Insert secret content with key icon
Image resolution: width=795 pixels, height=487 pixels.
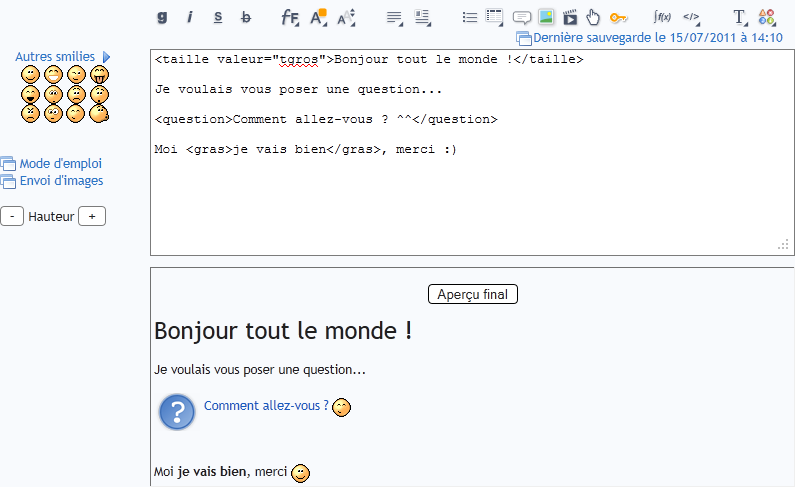click(618, 18)
